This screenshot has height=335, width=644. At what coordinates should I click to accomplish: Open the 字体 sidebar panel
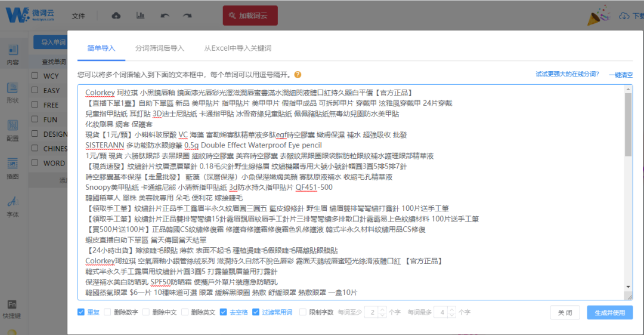pyautogui.click(x=13, y=207)
